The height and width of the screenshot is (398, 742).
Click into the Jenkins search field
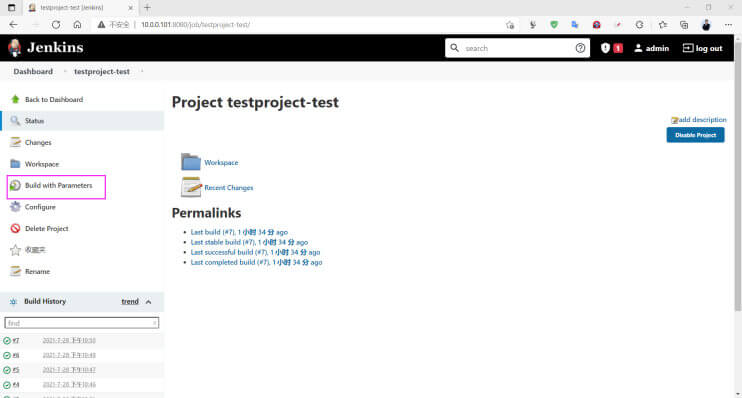click(517, 48)
